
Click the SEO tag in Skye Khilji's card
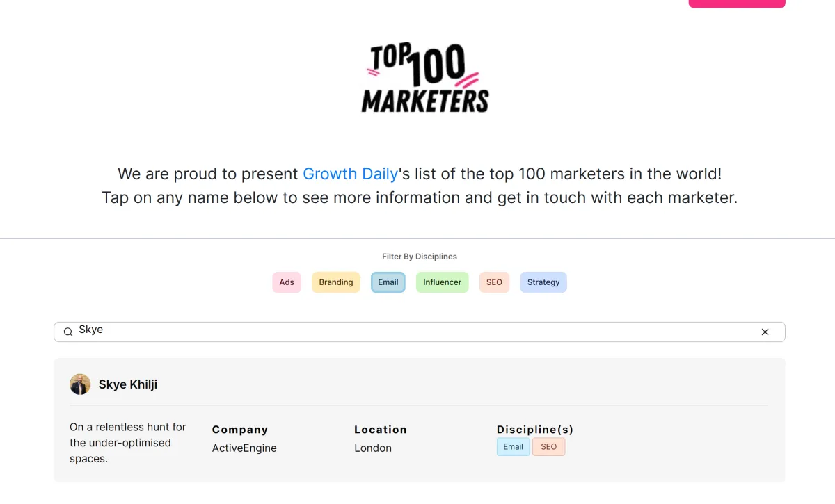548,447
